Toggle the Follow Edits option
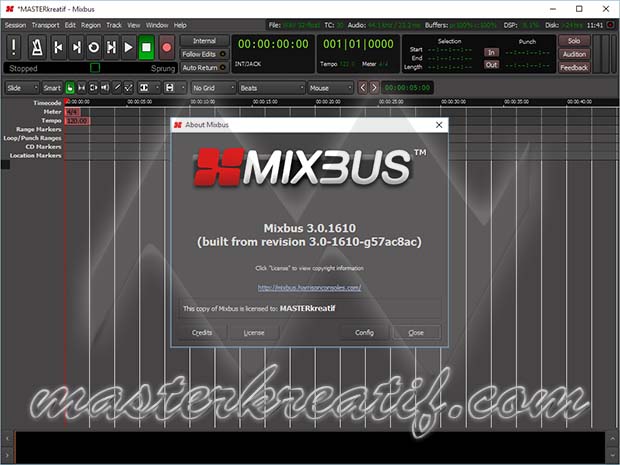This screenshot has width=620, height=465. [204, 54]
